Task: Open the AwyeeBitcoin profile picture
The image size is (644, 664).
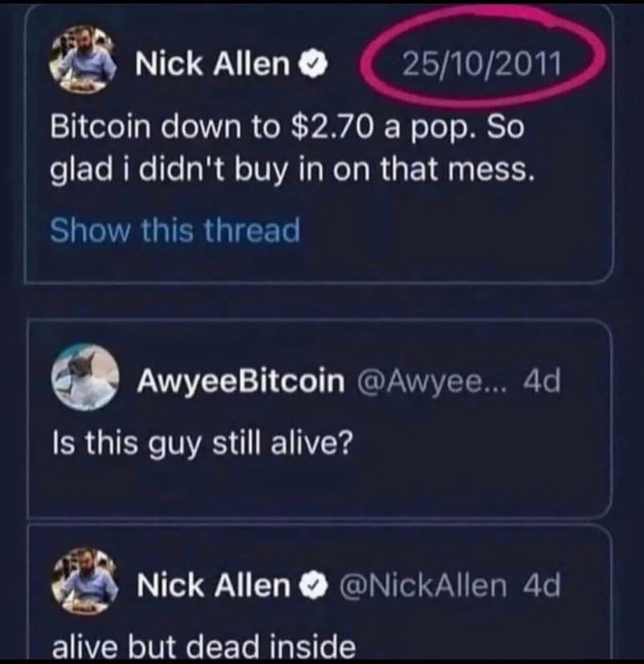Action: (85, 377)
